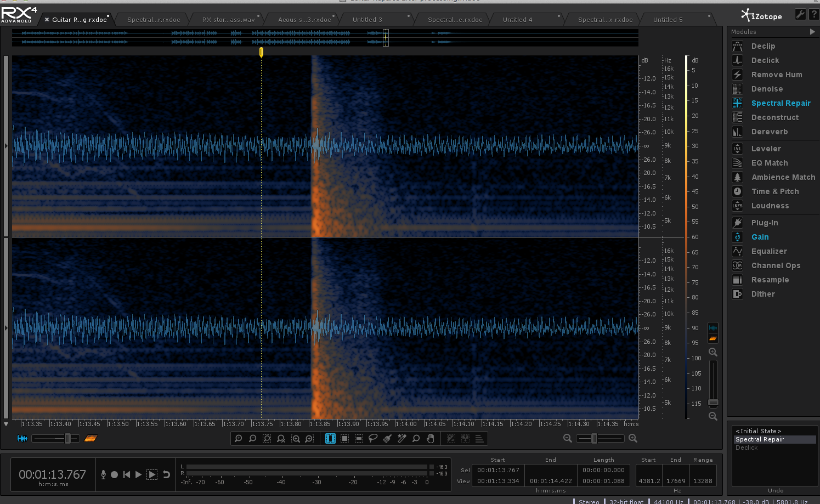This screenshot has height=504, width=820.
Task: Toggle the Time selection tool
Action: [x=330, y=438]
